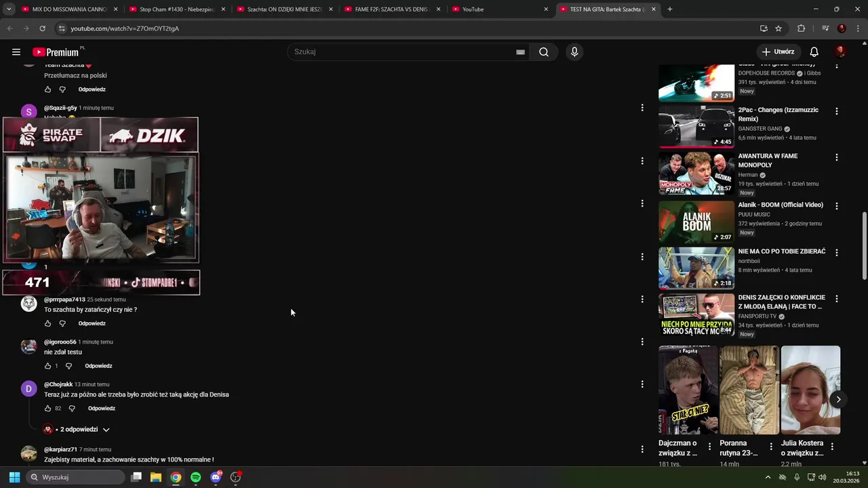Open Chrome extensions puzzle icon
Image resolution: width=868 pixels, height=488 pixels.
coord(801,28)
